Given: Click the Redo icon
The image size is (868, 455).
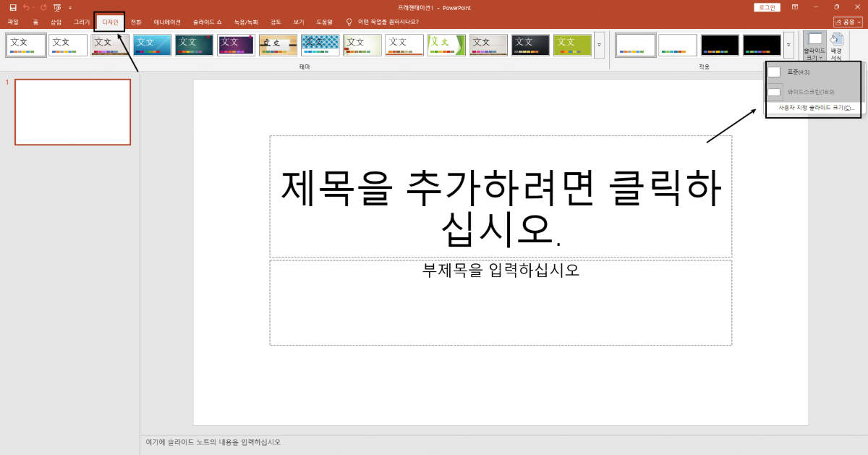Looking at the screenshot, I should pos(43,7).
